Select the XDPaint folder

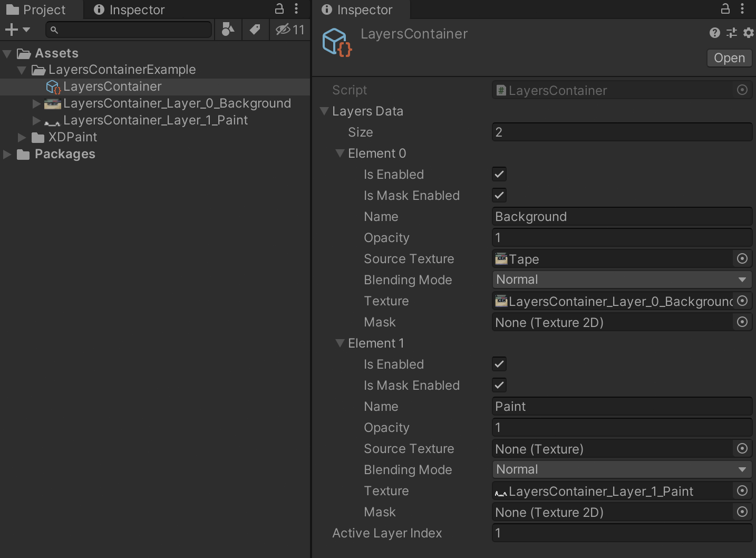[155, 137]
